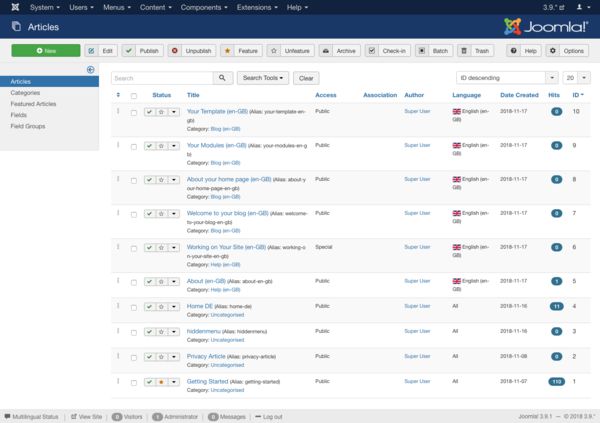Open the list limit 20 dropdown
The width and height of the screenshot is (600, 423).
tap(576, 78)
